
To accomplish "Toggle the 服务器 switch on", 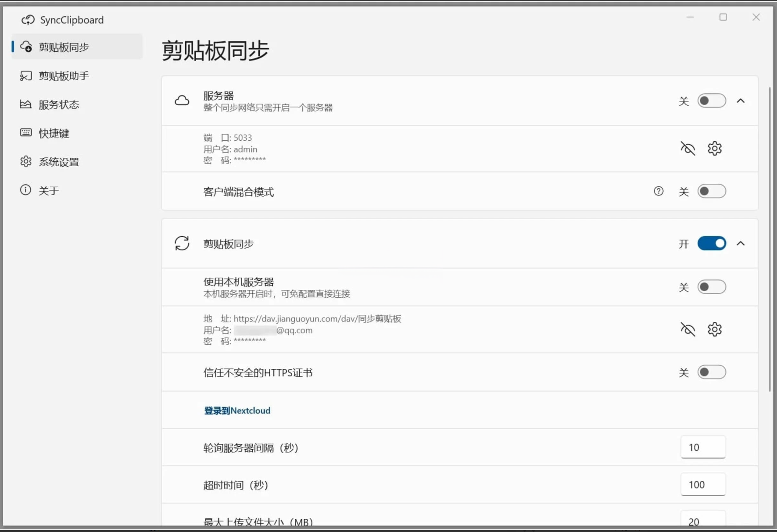I will coord(712,101).
